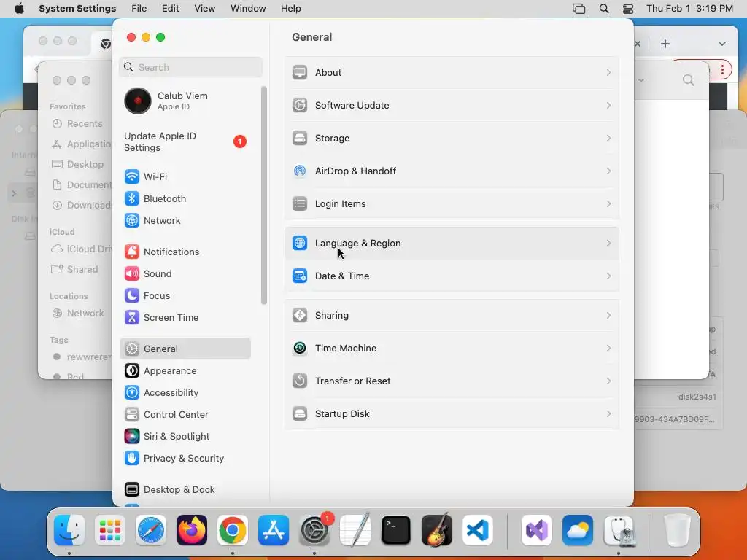This screenshot has height=560, width=747.
Task: Select the Wi-Fi icon in sidebar
Action: click(x=132, y=176)
